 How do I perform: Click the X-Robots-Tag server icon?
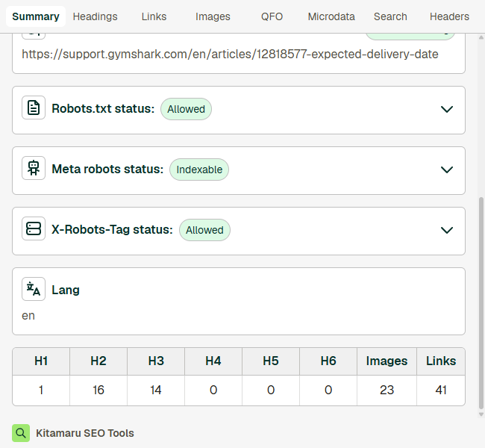[x=34, y=228]
